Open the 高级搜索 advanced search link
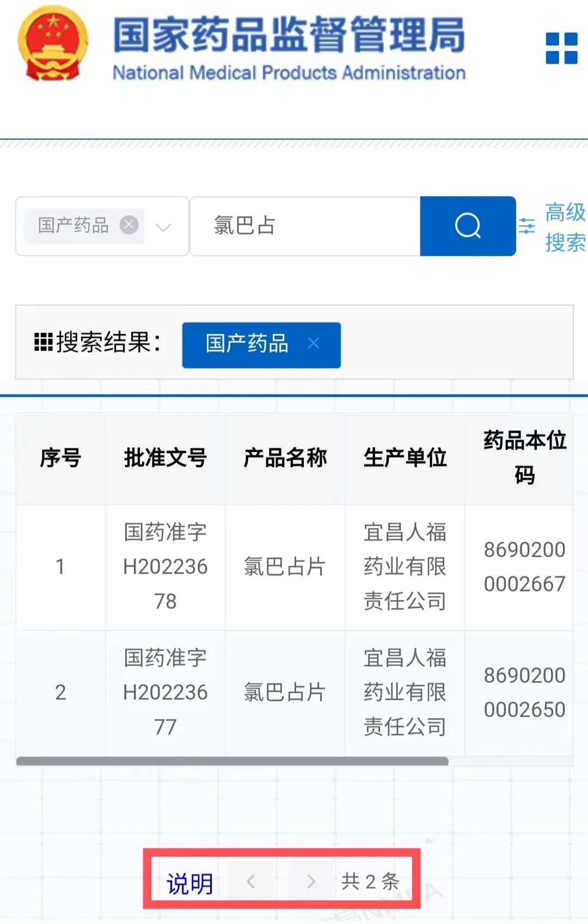 (x=565, y=227)
